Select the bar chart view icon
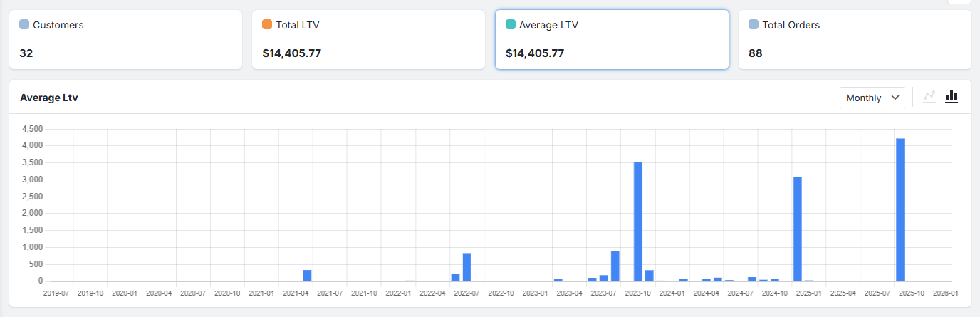This screenshot has width=980, height=317. (952, 97)
